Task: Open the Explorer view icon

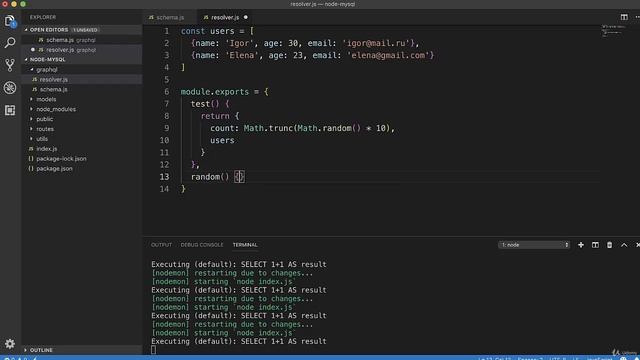Action: 10,20
